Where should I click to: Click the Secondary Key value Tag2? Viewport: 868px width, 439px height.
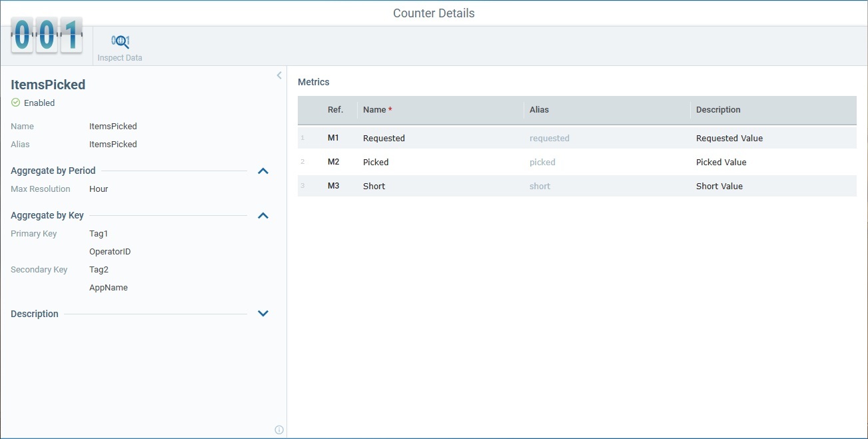pos(98,269)
